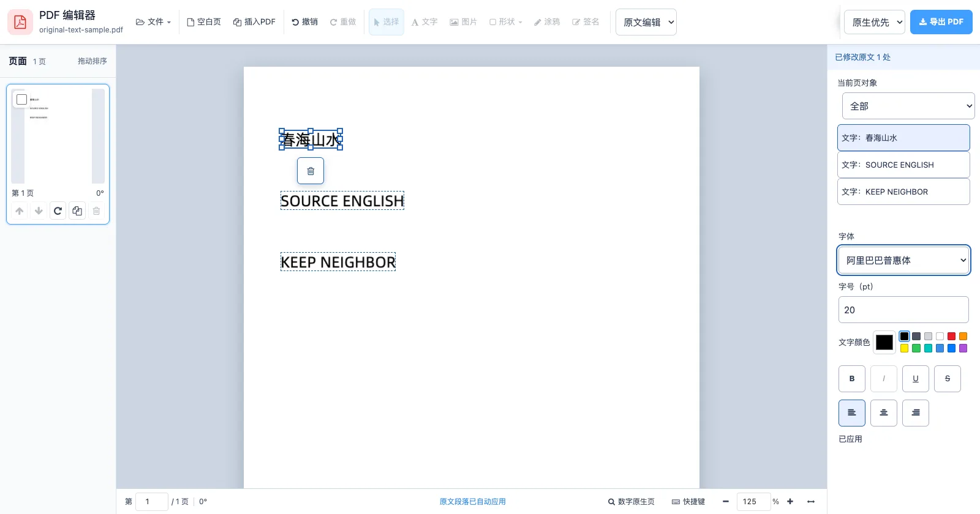Viewport: 980px width, 514px height.
Task: Fit page width arrows icon
Action: [x=811, y=501]
